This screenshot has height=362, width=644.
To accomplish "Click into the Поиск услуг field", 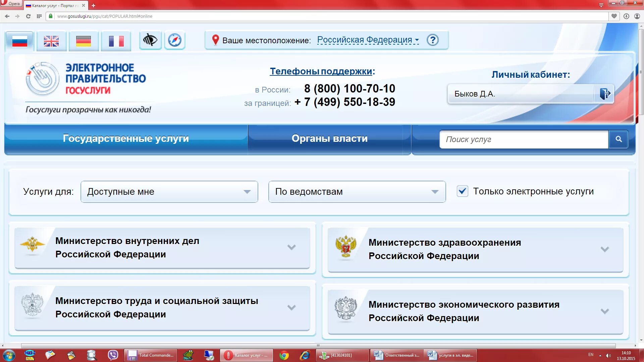I will (x=523, y=139).
